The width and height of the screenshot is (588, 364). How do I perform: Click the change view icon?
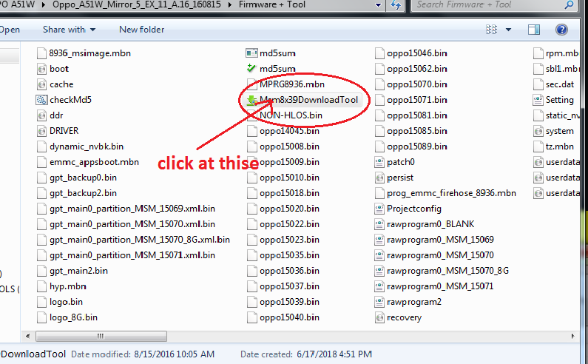coord(491,30)
